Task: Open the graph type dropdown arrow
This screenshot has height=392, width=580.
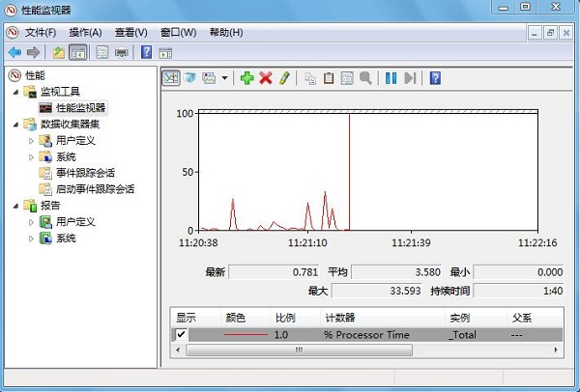Action: pos(225,78)
